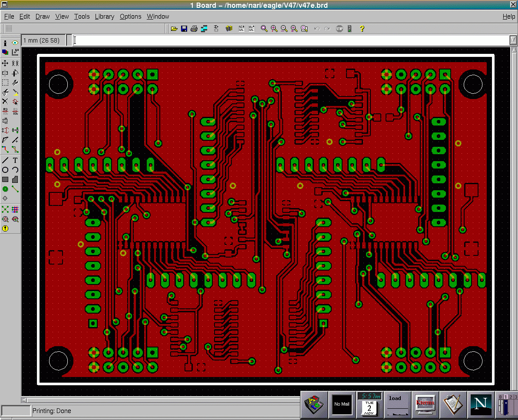Pick the Text tool marked T
The image size is (518, 420).
coord(15,160)
